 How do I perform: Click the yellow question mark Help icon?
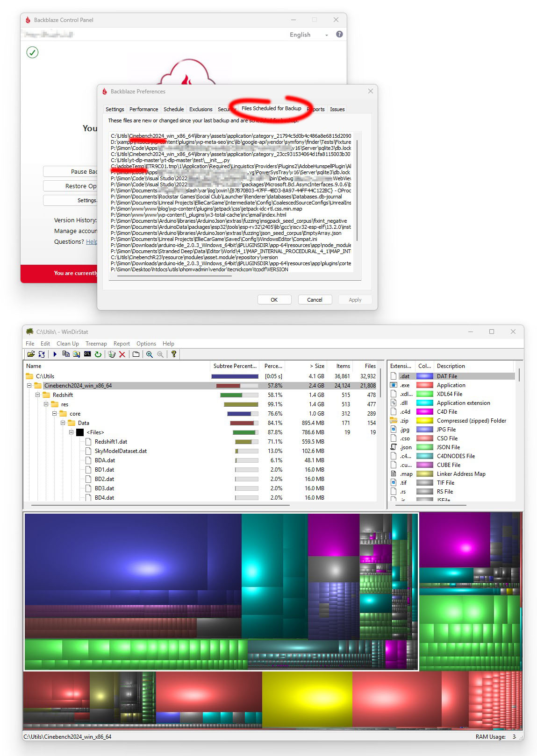pos(173,354)
